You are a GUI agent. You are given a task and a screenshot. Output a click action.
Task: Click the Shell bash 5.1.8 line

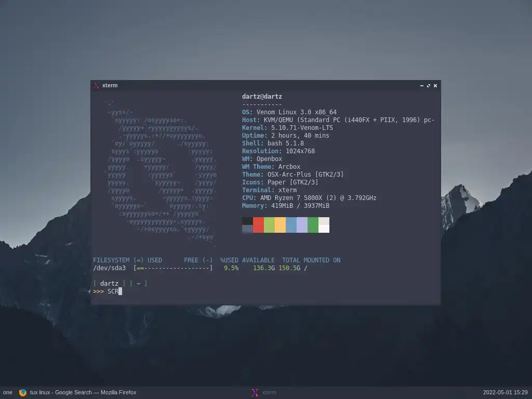click(x=273, y=143)
